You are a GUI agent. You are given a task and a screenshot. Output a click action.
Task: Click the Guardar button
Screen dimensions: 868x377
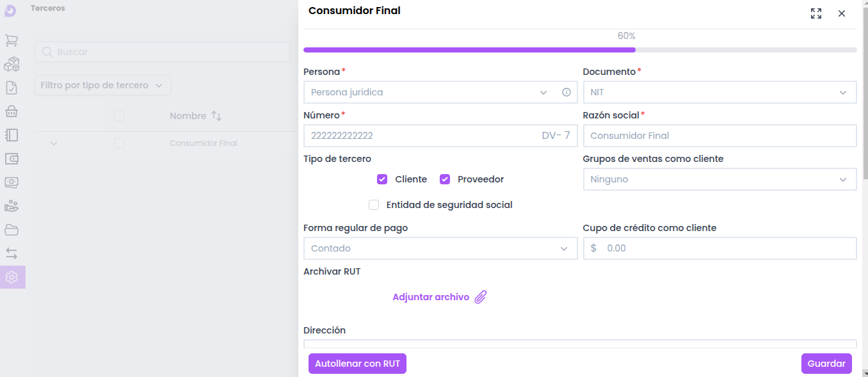[826, 364]
